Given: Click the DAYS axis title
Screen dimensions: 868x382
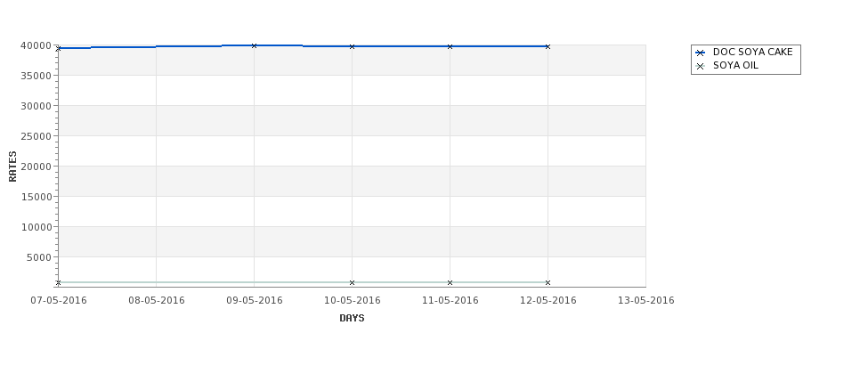Looking at the screenshot, I should click(x=352, y=319).
